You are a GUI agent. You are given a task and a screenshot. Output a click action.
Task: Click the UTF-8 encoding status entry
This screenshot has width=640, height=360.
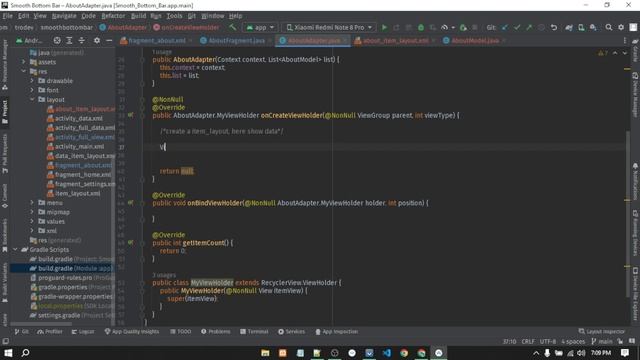tap(548, 341)
